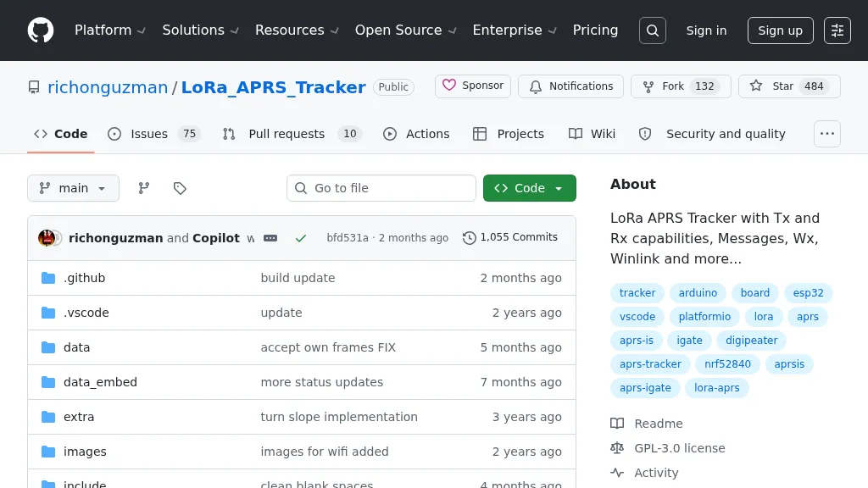The image size is (868, 488).
Task: View branches icon next to main
Action: coord(144,188)
